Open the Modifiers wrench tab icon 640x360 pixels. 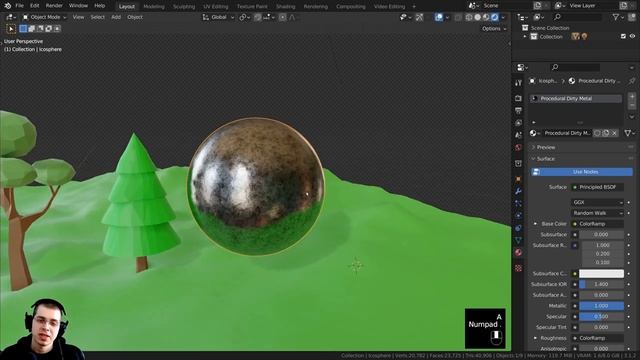(x=518, y=191)
